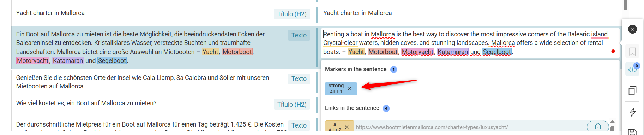The image size is (644, 135).
Task: Click the Segelboot tag in source text
Action: 112,61
